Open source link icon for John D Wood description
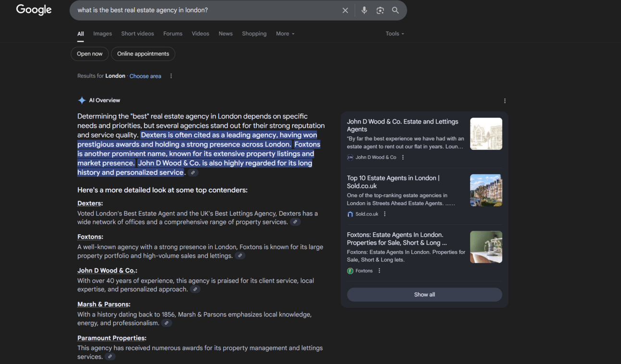 tap(195, 289)
